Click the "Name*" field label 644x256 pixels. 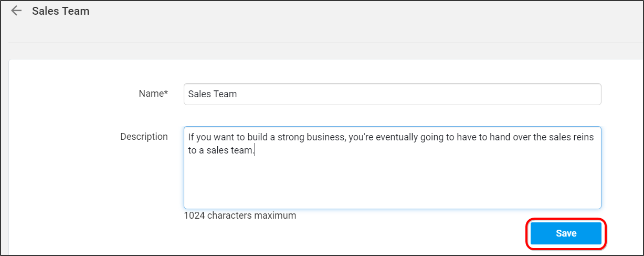click(153, 94)
